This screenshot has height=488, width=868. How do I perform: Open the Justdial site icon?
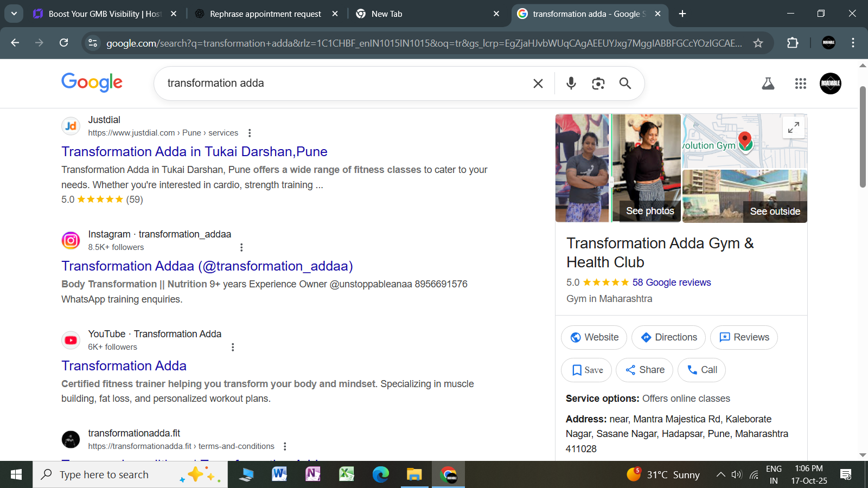(71, 126)
